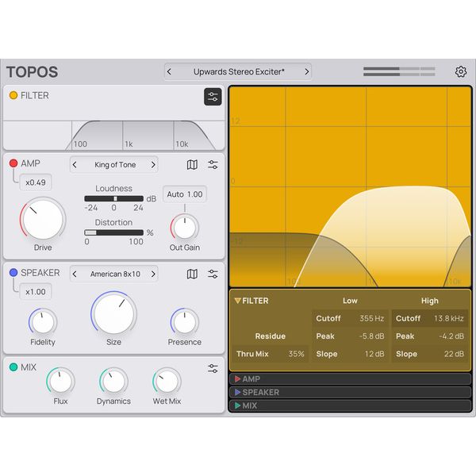
Task: Click the Low Cutoff 355 Hz value
Action: [371, 319]
